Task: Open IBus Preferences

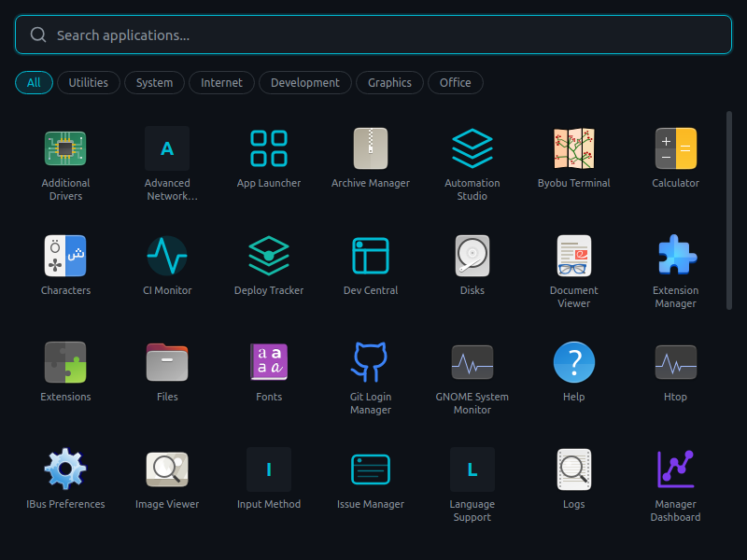Action: tap(65, 469)
